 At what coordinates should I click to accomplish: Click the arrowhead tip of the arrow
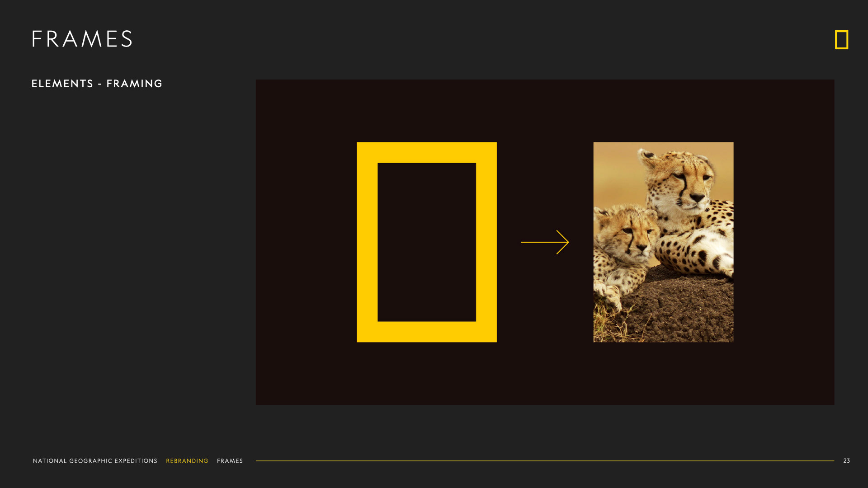click(567, 242)
